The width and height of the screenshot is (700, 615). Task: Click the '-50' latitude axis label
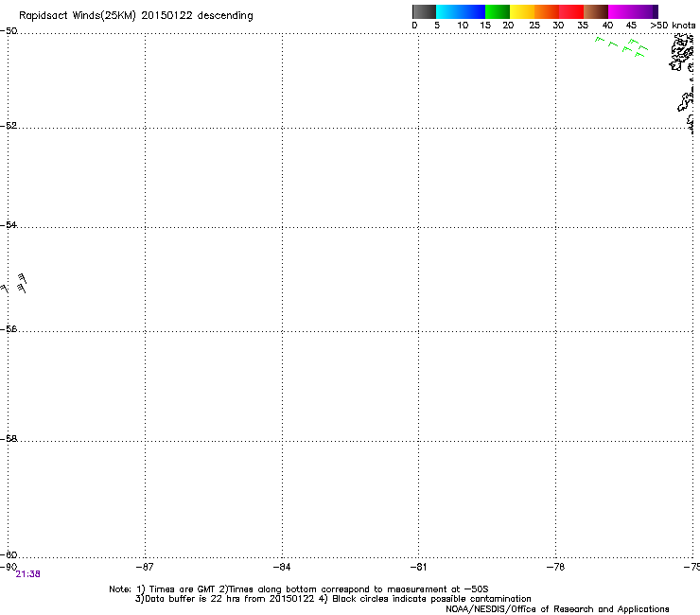(x=9, y=31)
